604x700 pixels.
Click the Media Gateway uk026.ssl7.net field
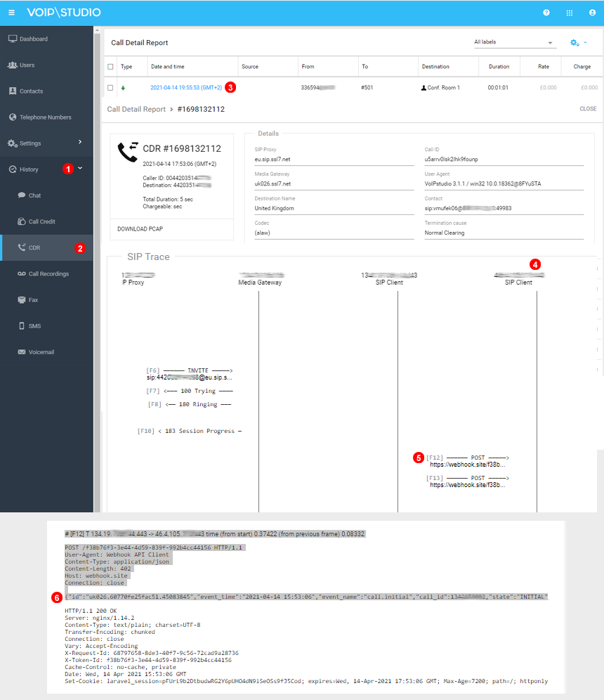[x=334, y=184]
